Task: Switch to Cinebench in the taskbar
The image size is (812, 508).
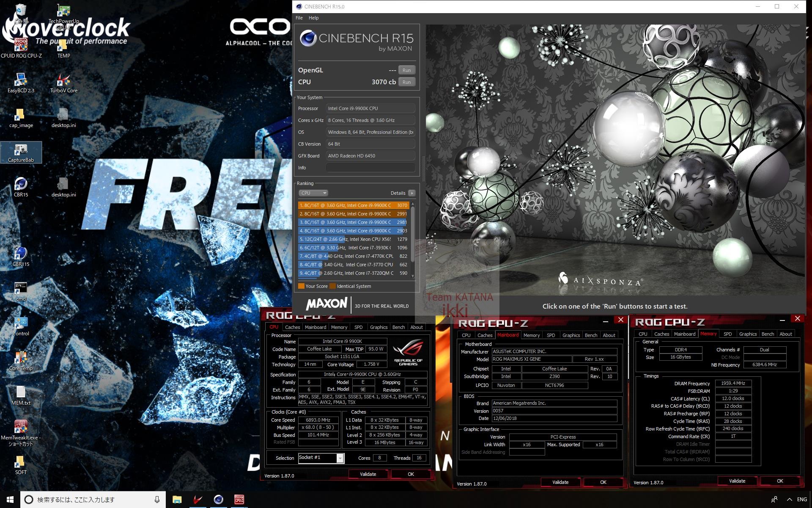Action: (218, 500)
